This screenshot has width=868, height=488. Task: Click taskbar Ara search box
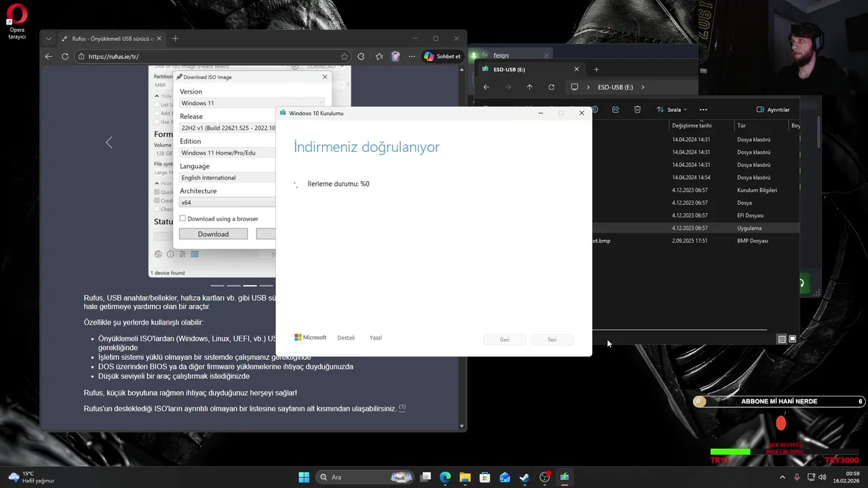click(x=365, y=477)
